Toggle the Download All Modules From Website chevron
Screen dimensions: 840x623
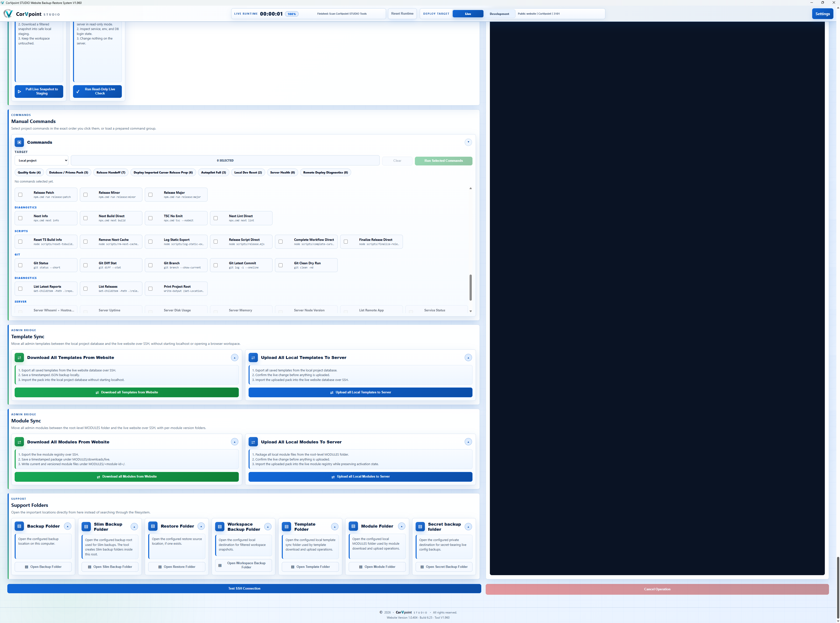coord(234,442)
